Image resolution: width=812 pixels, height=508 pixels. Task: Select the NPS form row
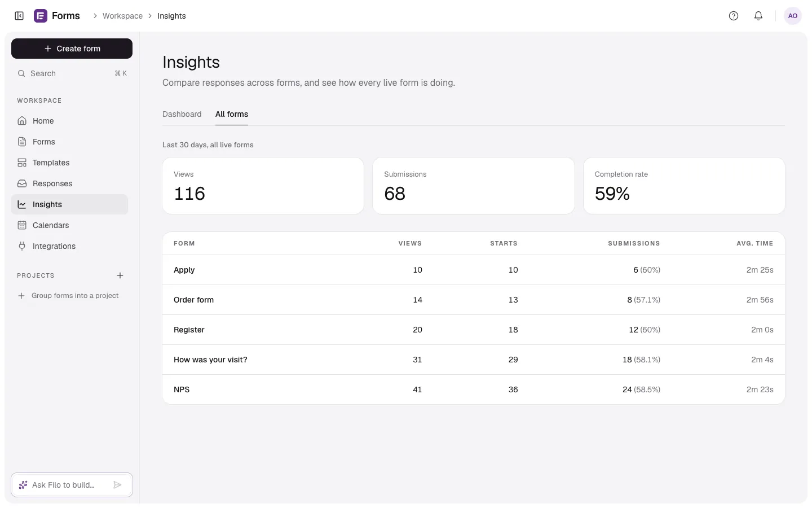[474, 389]
